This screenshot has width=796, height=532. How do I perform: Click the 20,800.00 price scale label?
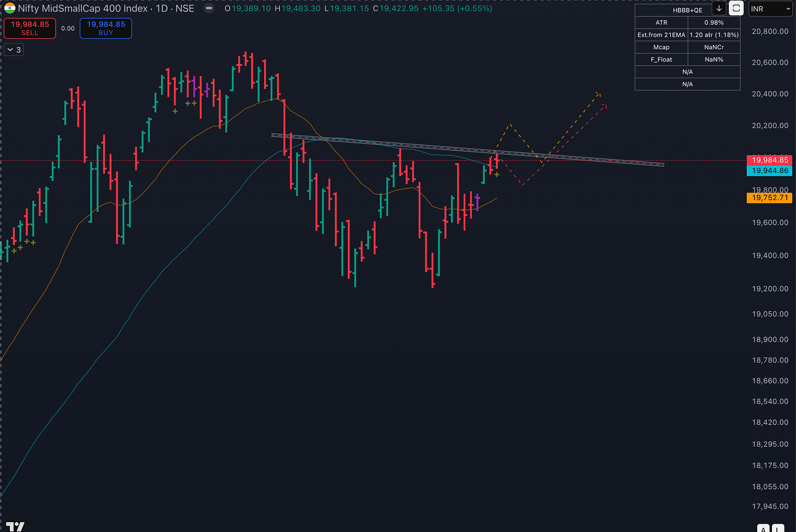[x=770, y=32]
